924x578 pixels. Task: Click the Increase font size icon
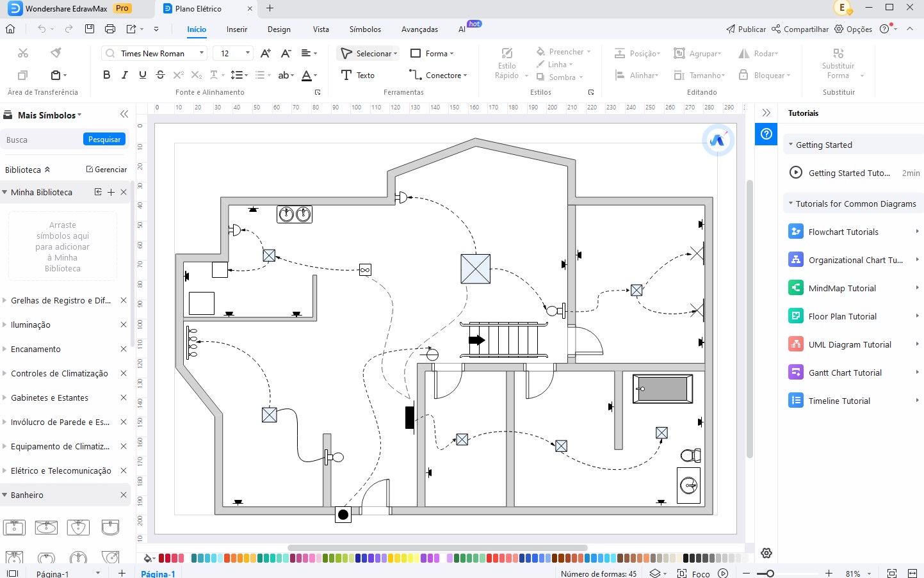(x=265, y=53)
